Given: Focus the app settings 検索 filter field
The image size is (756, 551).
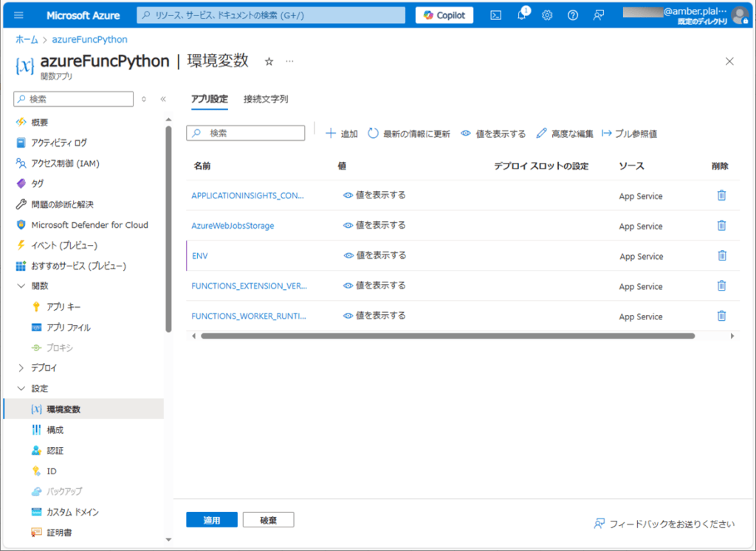Looking at the screenshot, I should [x=245, y=133].
